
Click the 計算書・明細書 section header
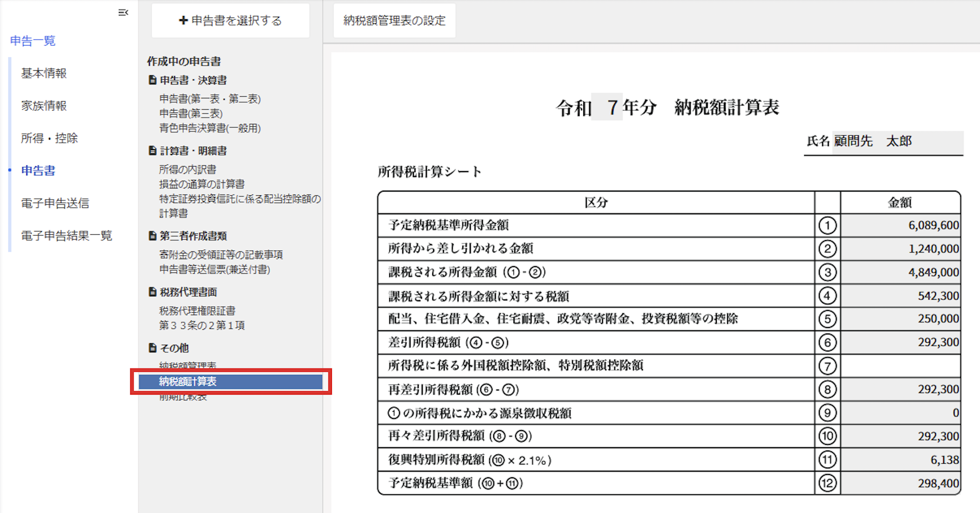point(193,151)
